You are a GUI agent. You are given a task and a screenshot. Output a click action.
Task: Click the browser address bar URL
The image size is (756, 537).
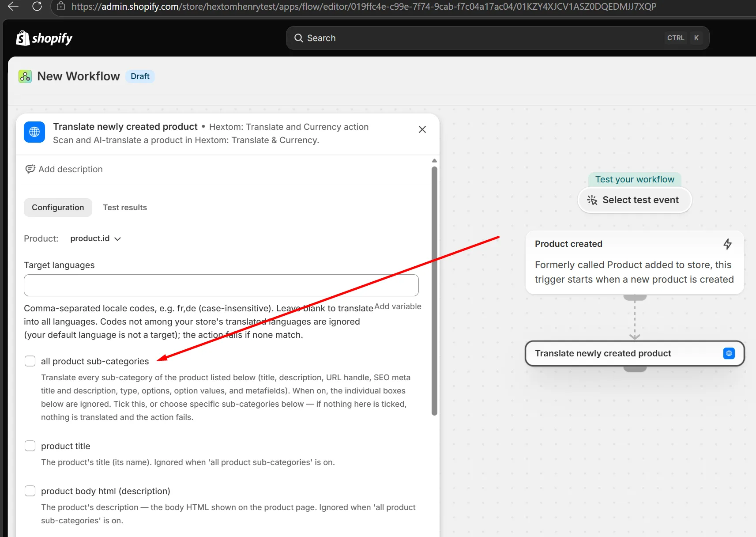coord(364,7)
